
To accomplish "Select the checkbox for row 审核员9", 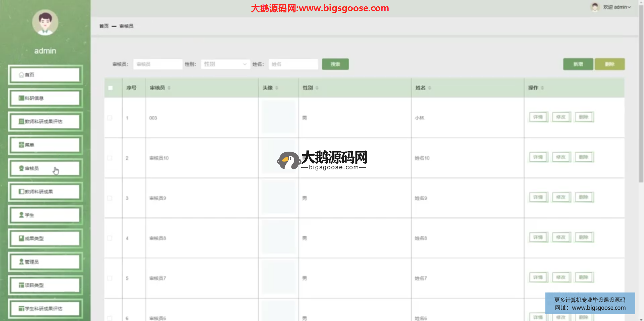I will 110,198.
